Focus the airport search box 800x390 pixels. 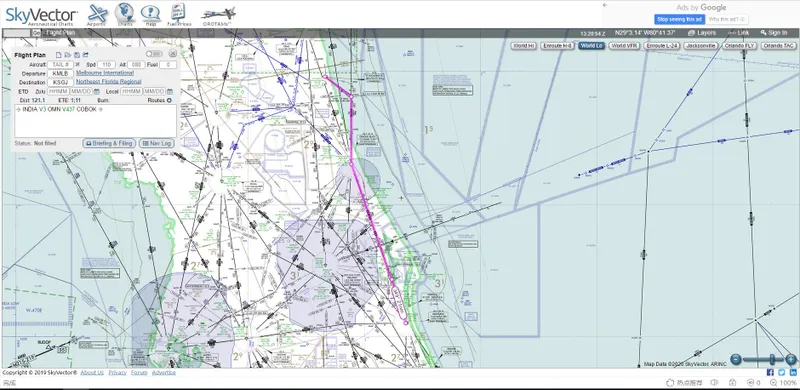pyautogui.click(x=17, y=33)
